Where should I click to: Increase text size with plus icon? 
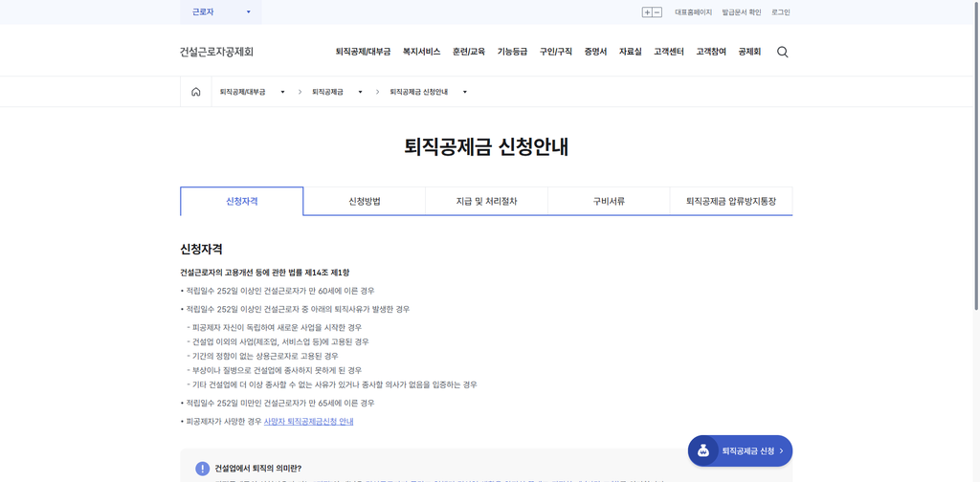click(x=647, y=12)
